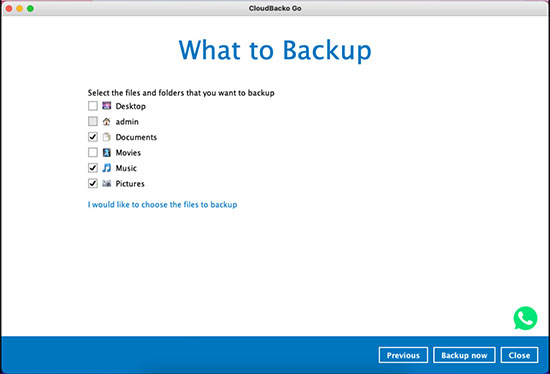Click the Documents folder icon
Viewport: 550px width, 374px height.
[107, 137]
